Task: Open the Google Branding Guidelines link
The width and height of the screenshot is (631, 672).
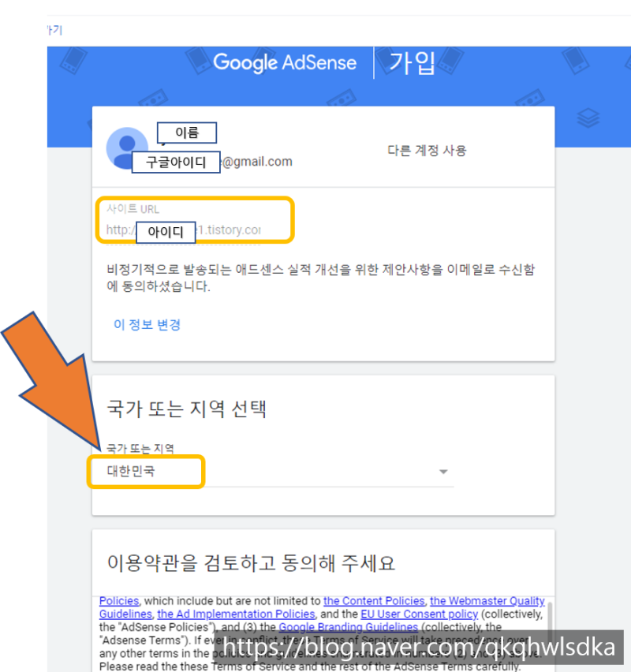Action: [348, 627]
